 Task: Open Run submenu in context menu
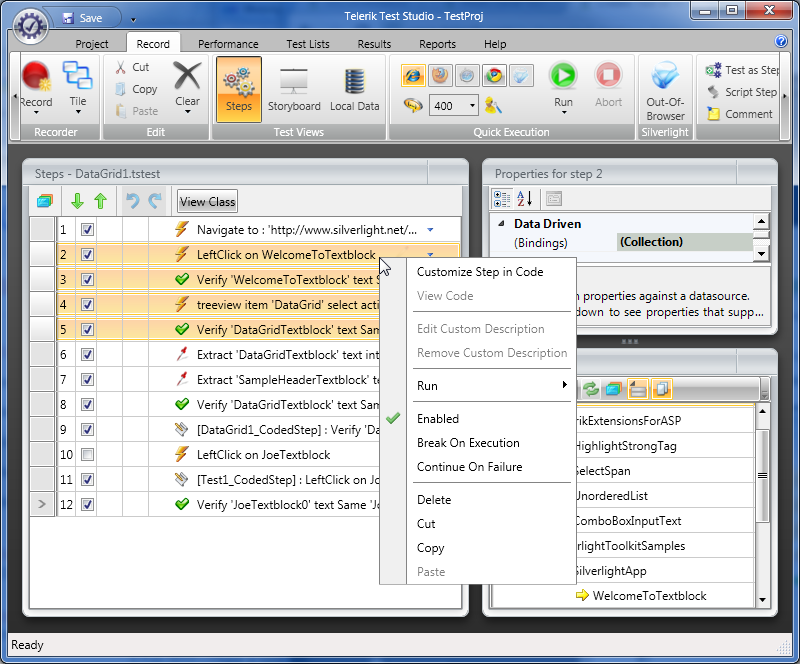click(x=491, y=385)
